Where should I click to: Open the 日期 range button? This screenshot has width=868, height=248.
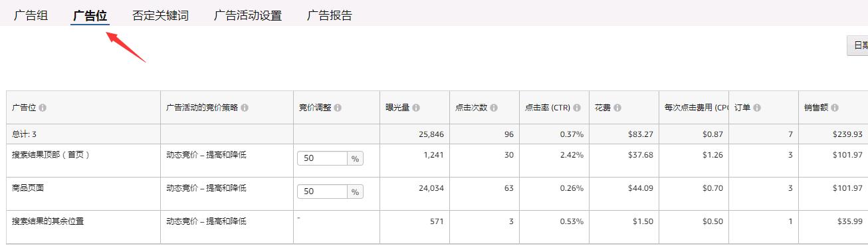click(x=857, y=45)
